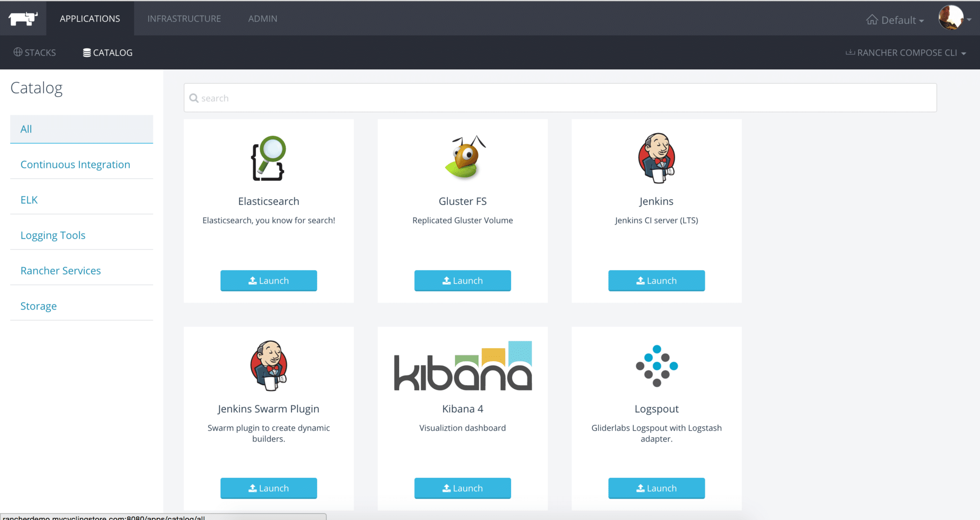Image resolution: width=980 pixels, height=520 pixels.
Task: Open the Rancher Compose CLI dropdown
Action: (906, 53)
